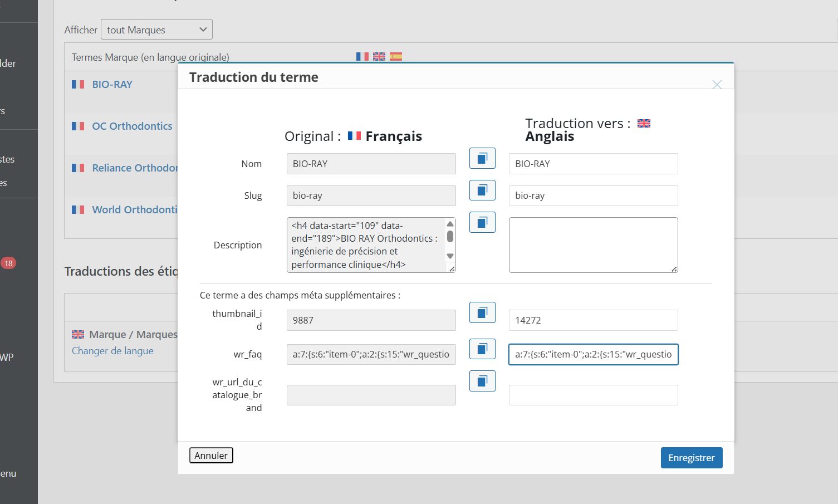
Task: Copy wr_url_du_catalogue_brand value to the translation
Action: click(x=482, y=381)
